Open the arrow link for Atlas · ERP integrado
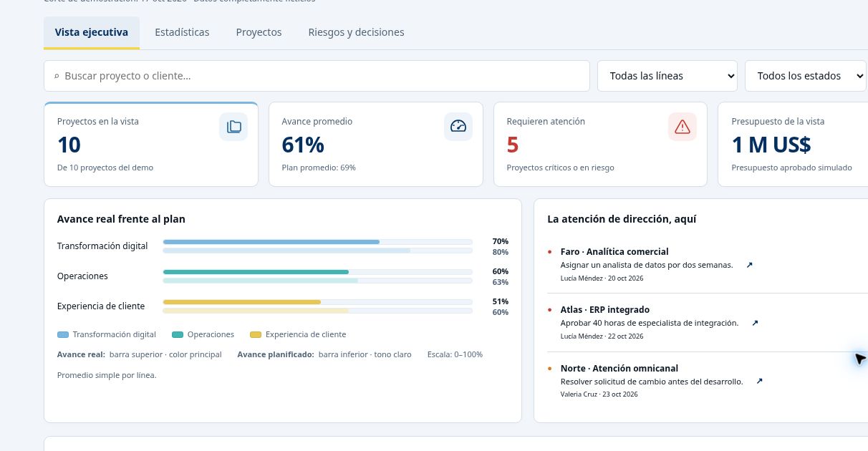Image resolution: width=868 pixels, height=451 pixels. point(755,323)
